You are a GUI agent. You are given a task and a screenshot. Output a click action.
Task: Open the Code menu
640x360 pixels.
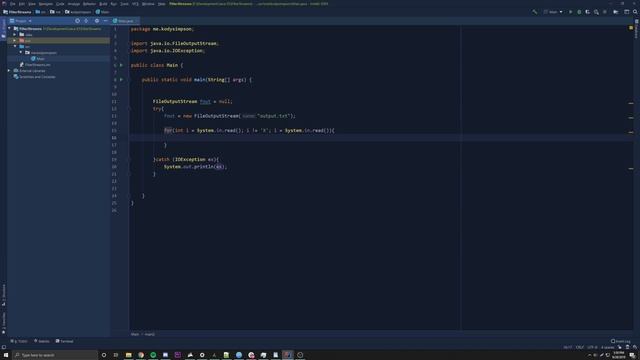click(x=60, y=4)
